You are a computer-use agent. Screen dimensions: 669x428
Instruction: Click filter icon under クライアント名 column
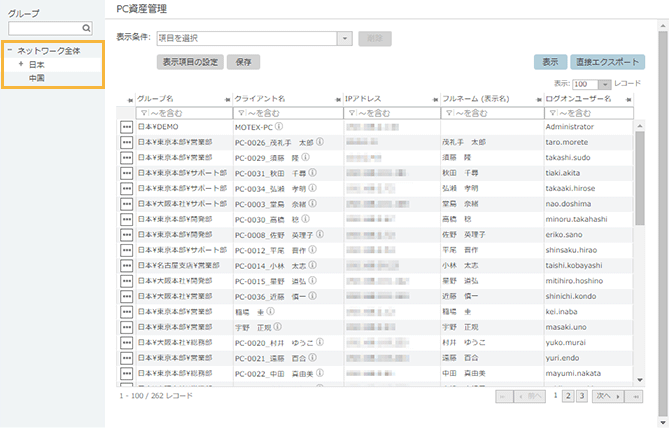coord(239,114)
